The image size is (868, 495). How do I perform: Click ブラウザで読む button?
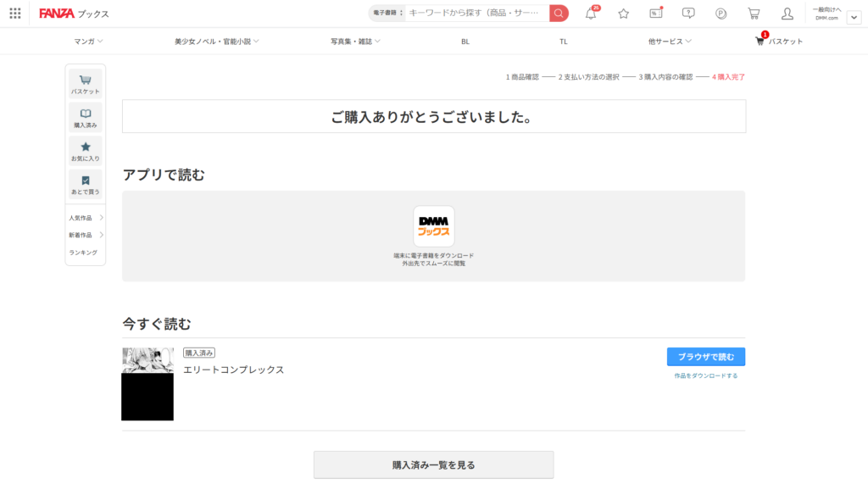click(x=706, y=357)
